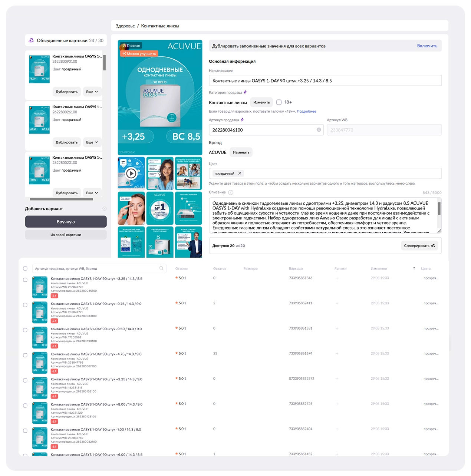Select the row checkbox for +3.25 / 14.3 / 9.0
The height and width of the screenshot is (476, 471).
click(25, 380)
